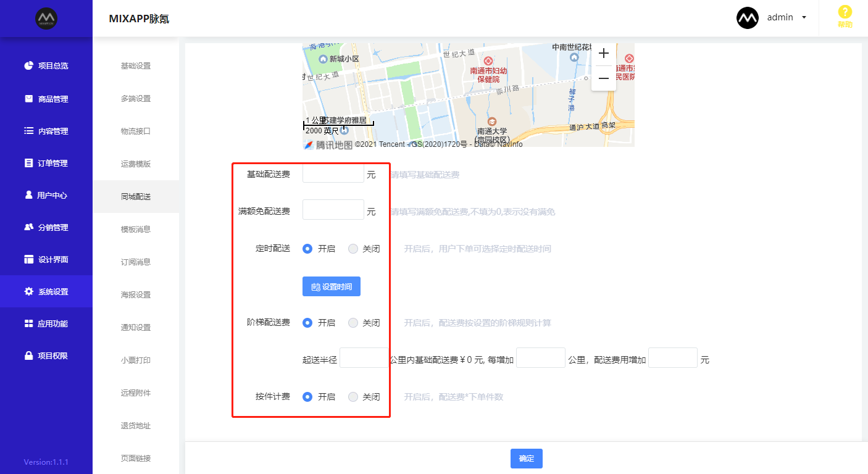Viewport: 868px width, 474px height.
Task: Open 应用功能 menu label
Action: coord(53,323)
